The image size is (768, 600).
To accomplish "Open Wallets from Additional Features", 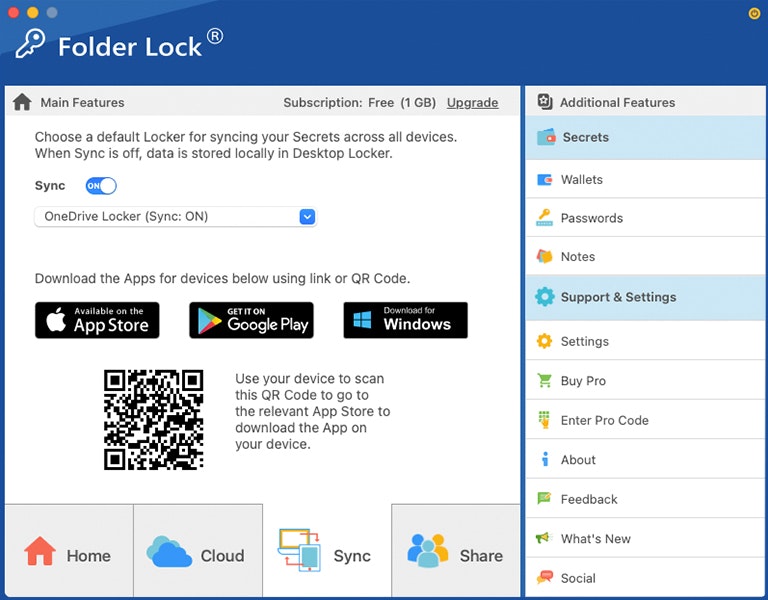I will tap(646, 179).
